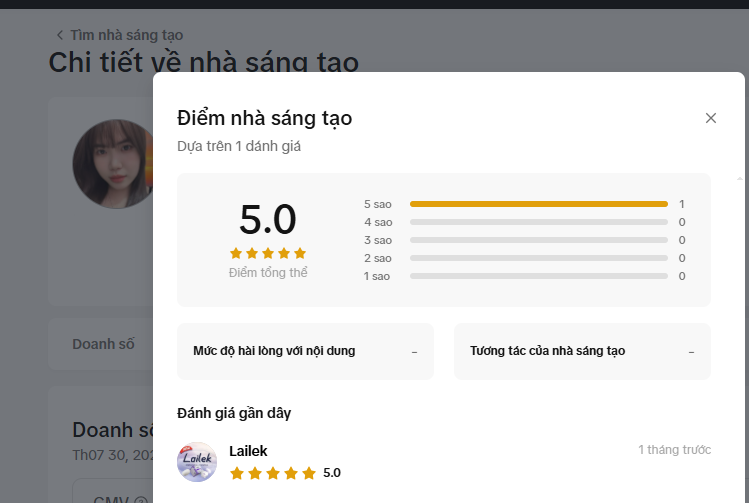Viewport: 749px width, 503px height.
Task: Switch to the Doanh số tab
Action: [x=103, y=344]
